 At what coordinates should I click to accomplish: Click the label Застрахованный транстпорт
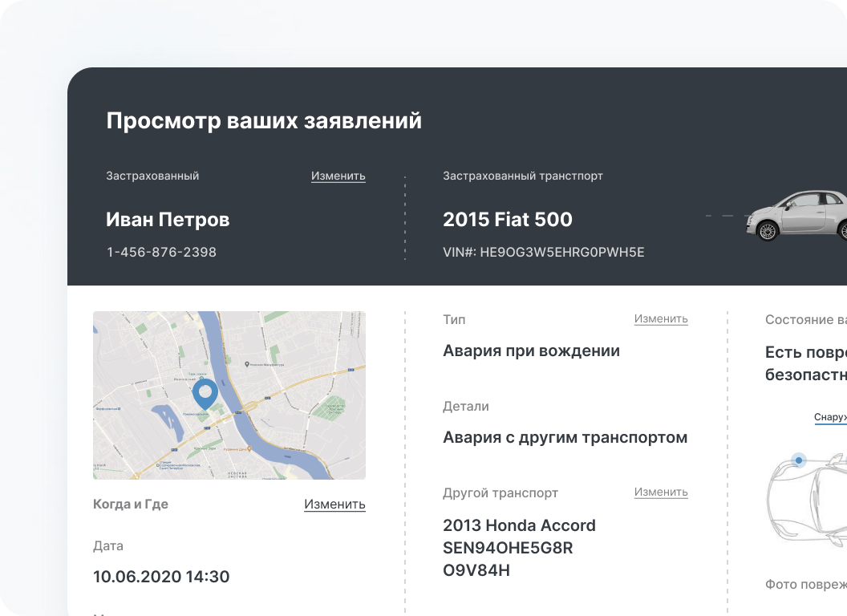click(x=522, y=176)
